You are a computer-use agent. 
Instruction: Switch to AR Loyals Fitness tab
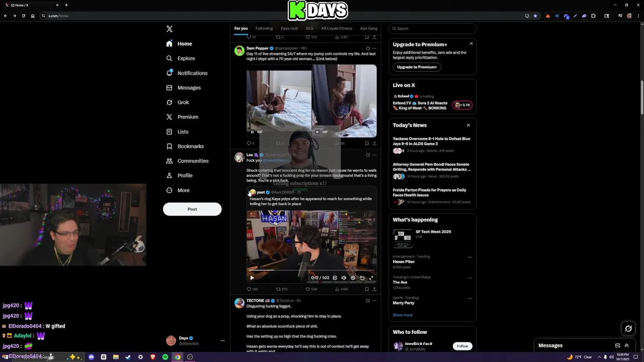click(x=337, y=29)
